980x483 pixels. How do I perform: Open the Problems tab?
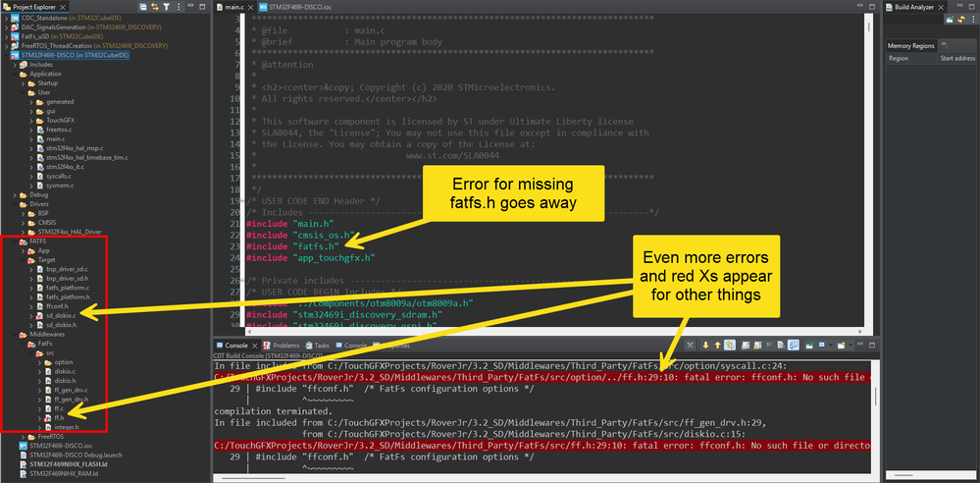[x=282, y=346]
